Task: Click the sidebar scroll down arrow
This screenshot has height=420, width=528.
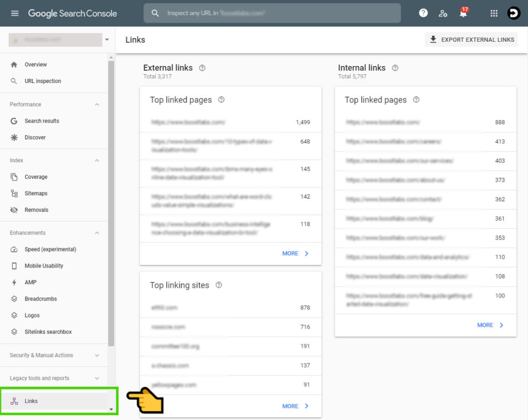Action: point(111,410)
